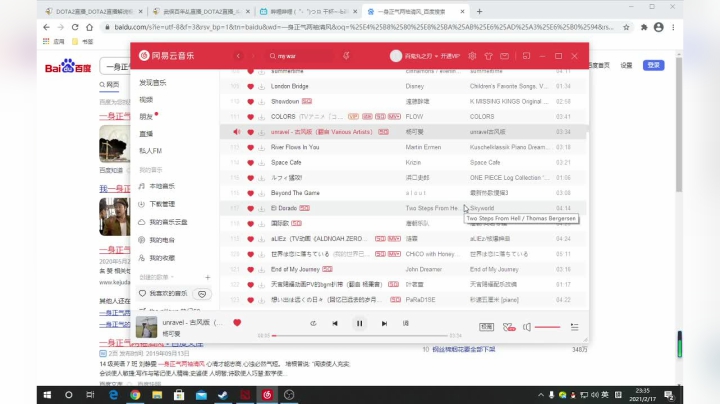Open the 私人FM sidebar item
The image size is (720, 404).
click(x=151, y=151)
